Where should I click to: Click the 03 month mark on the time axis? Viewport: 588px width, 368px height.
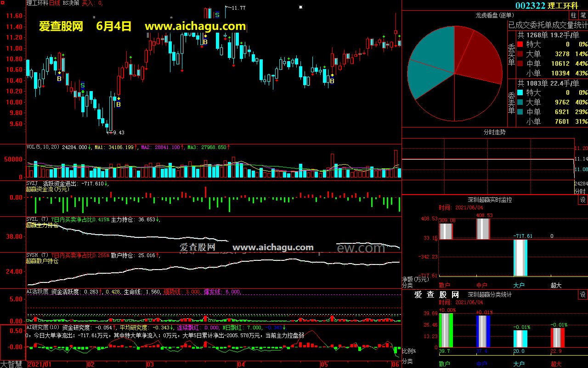coord(150,364)
